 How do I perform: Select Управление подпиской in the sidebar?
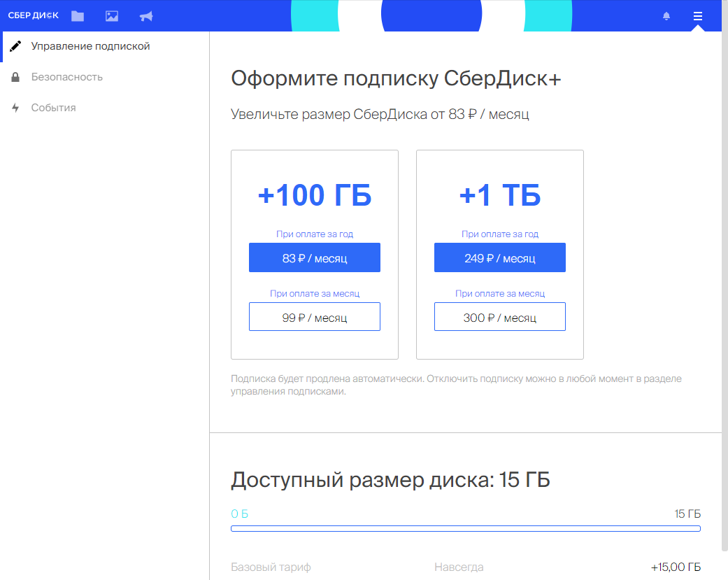(91, 46)
